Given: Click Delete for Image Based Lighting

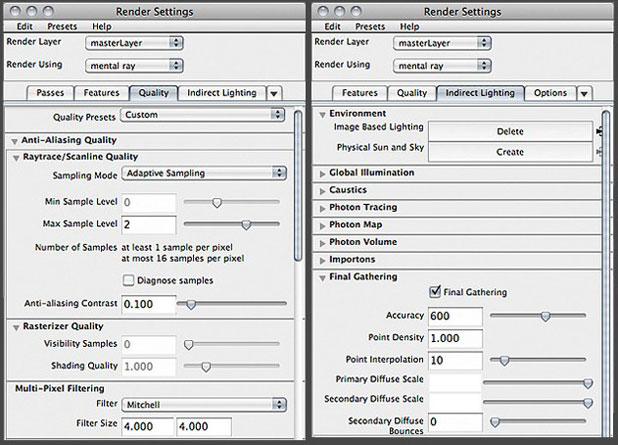Looking at the screenshot, I should (510, 131).
